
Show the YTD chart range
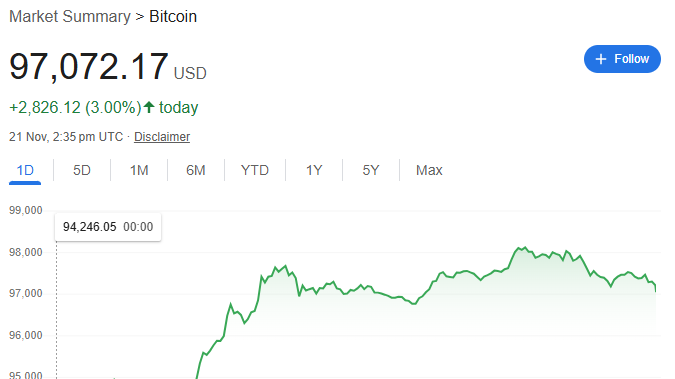(x=255, y=170)
